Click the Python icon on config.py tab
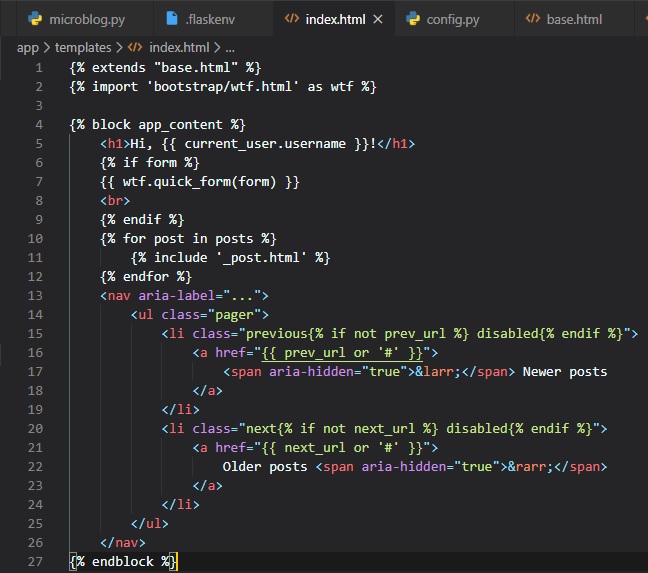 click(x=413, y=19)
